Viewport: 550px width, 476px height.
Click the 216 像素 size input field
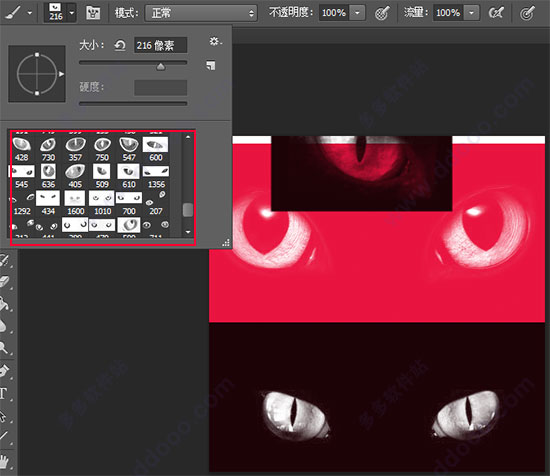[x=161, y=45]
